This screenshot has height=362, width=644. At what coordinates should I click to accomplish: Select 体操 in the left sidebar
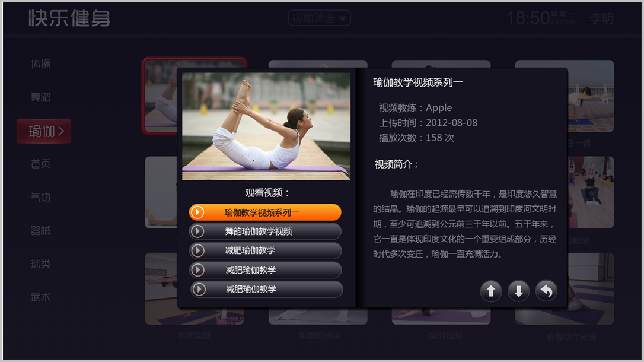click(x=41, y=64)
